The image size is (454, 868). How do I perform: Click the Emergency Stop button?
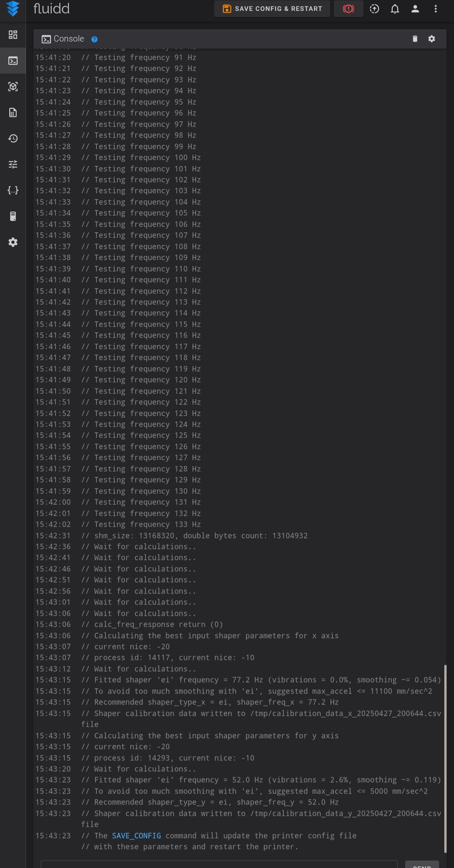pyautogui.click(x=348, y=9)
